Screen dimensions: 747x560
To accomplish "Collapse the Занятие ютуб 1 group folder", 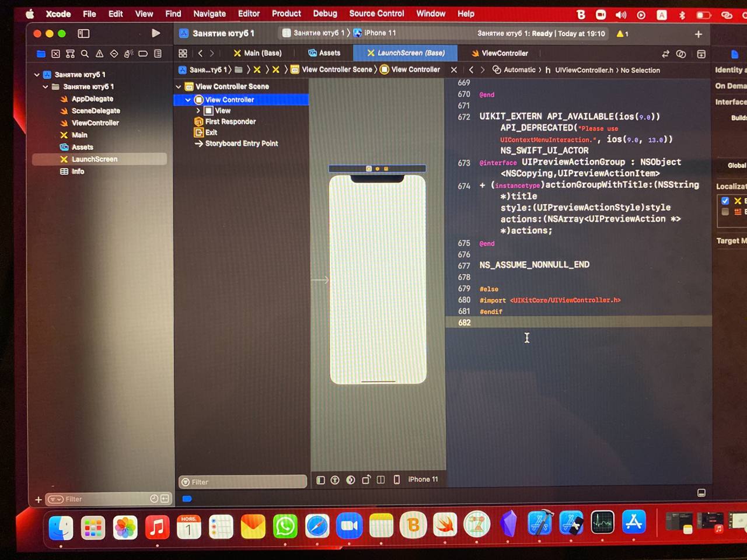I will [46, 87].
